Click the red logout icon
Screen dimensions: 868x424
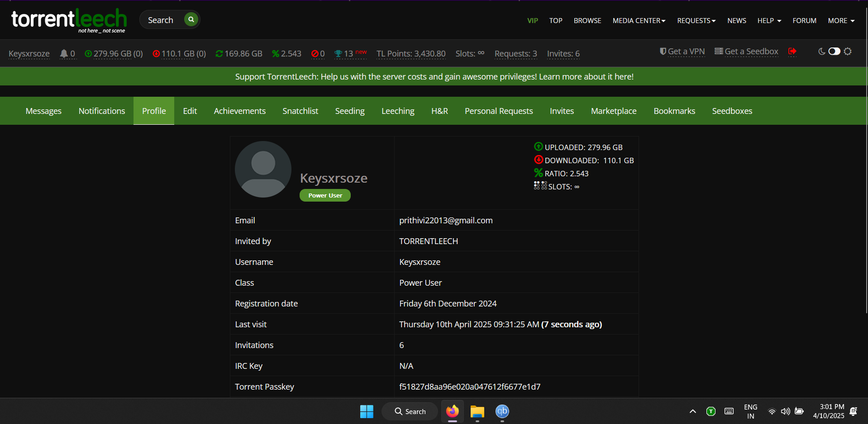[792, 52]
